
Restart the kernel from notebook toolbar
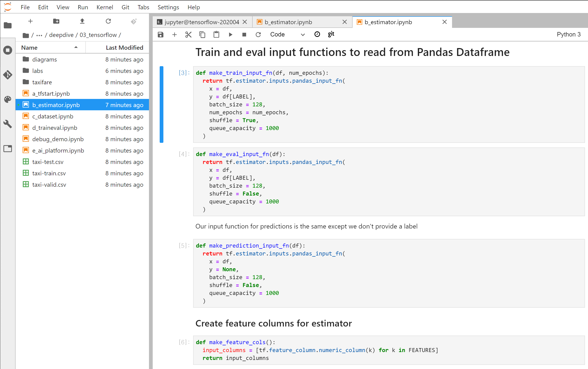pos(258,34)
